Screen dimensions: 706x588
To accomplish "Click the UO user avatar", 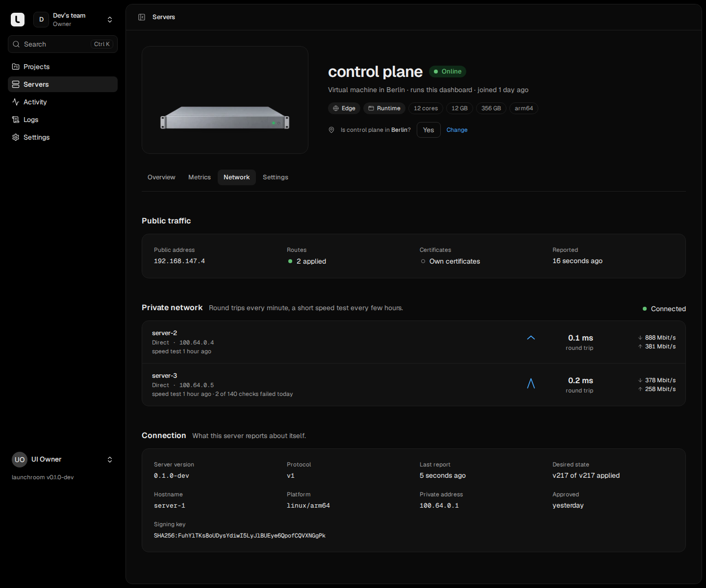I will click(20, 460).
